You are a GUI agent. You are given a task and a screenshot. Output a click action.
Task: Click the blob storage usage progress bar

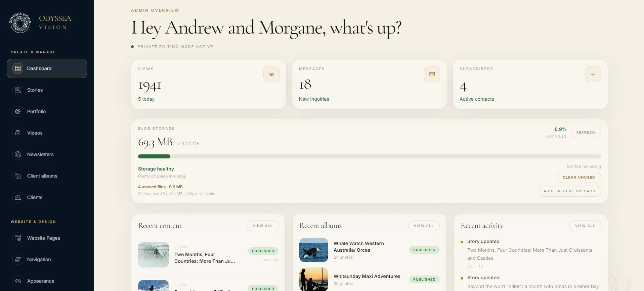point(370,156)
